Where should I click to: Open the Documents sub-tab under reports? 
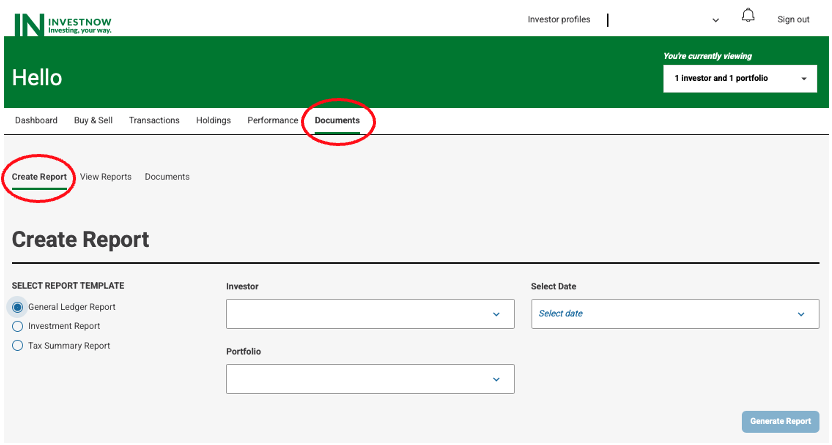(167, 177)
